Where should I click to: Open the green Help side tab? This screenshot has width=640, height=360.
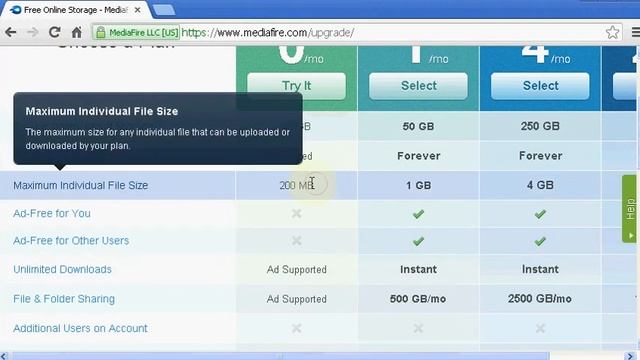629,209
